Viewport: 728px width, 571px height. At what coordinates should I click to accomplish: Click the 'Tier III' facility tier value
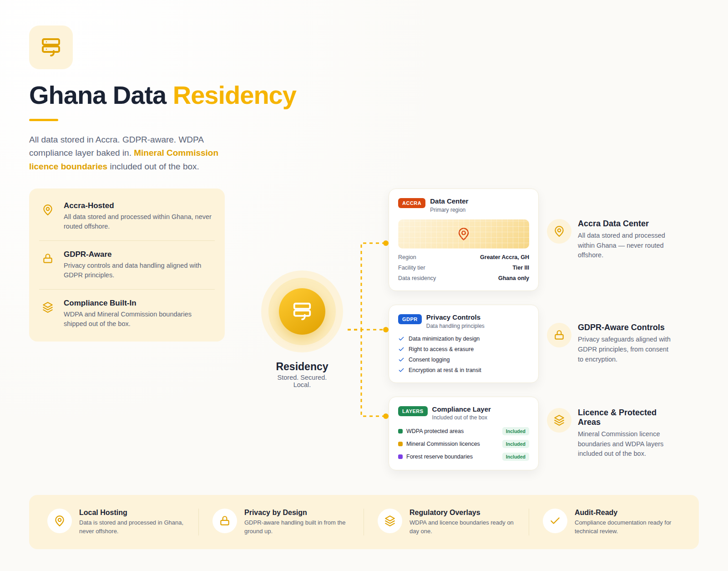click(521, 268)
